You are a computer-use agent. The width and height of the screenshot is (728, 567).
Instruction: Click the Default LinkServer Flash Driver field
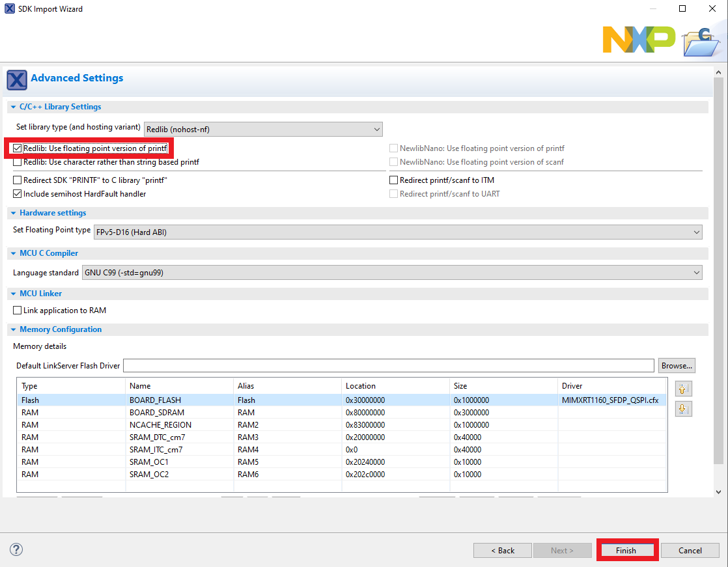tap(388, 366)
